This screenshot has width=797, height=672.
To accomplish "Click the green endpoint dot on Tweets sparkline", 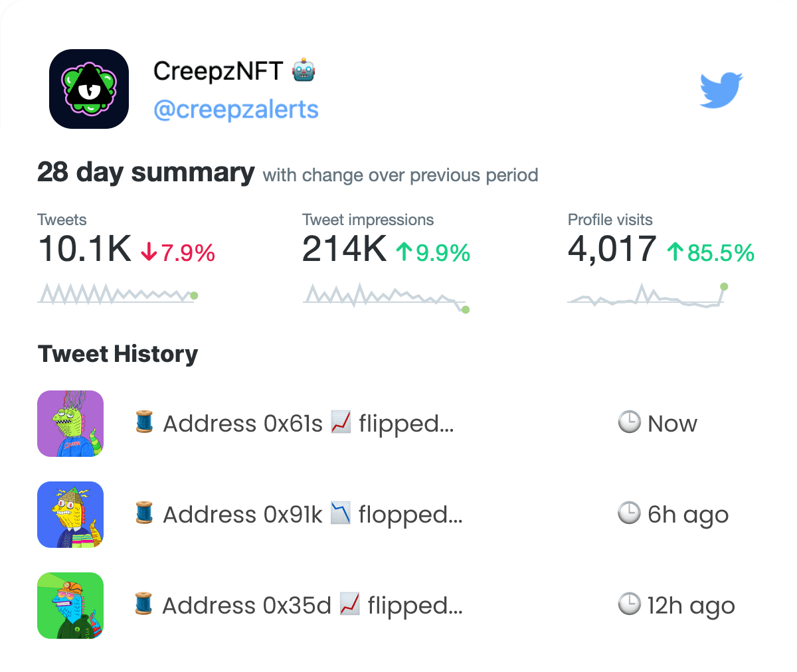I will pyautogui.click(x=194, y=294).
